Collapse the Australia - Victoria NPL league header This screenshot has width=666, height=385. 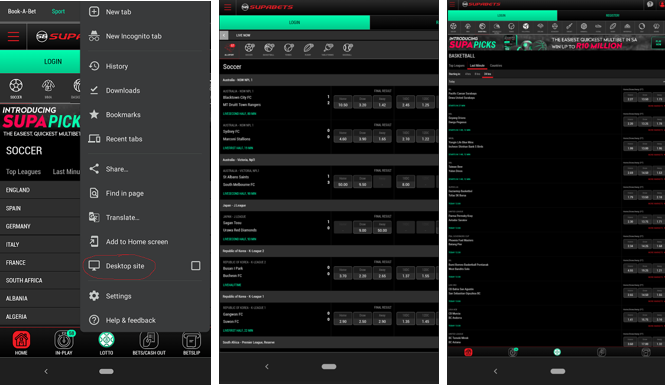coord(328,160)
